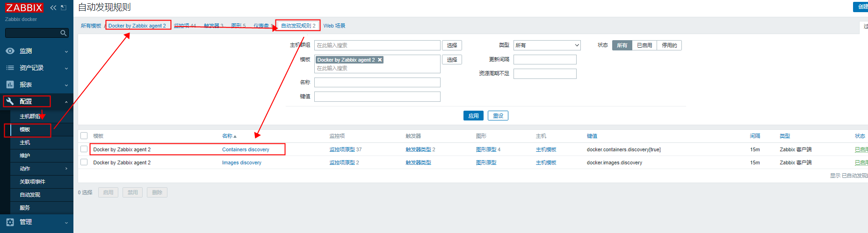Click the wrench icon beside 配置
The image size is (868, 233).
(x=10, y=101)
